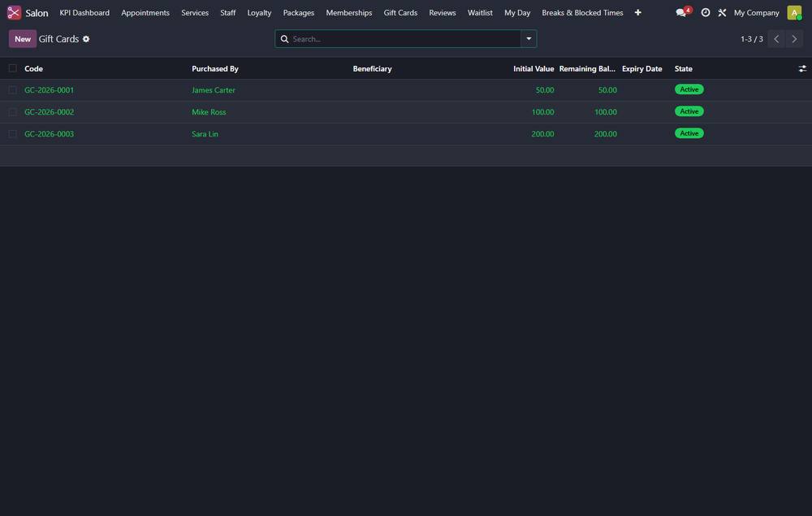Sort by State column header
The width and height of the screenshot is (812, 516).
[683, 68]
